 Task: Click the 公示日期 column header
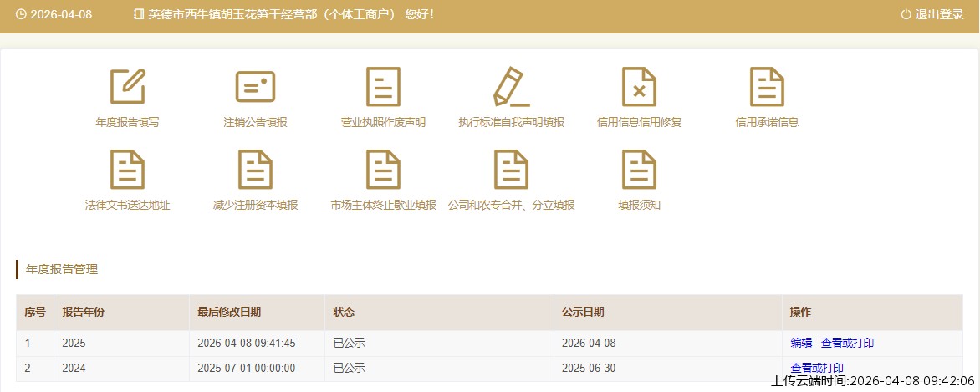click(583, 312)
